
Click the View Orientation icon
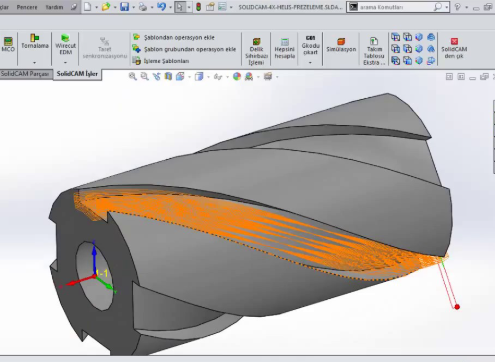pos(180,76)
